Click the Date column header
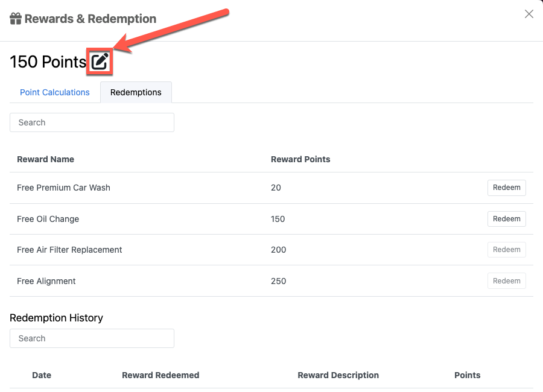The width and height of the screenshot is (543, 392). (42, 375)
